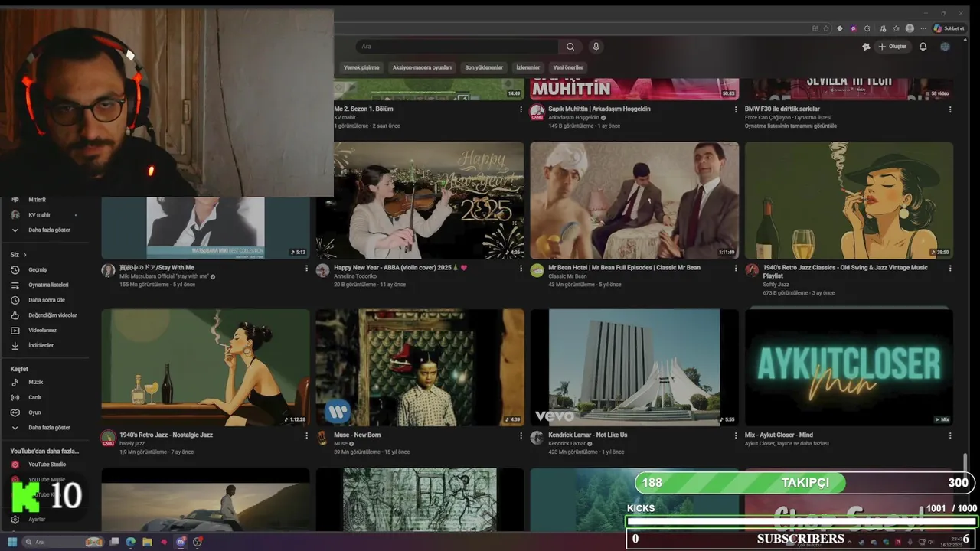This screenshot has width=980, height=551.
Task: Select the Yemek pişirme filter chip
Action: pos(361,67)
